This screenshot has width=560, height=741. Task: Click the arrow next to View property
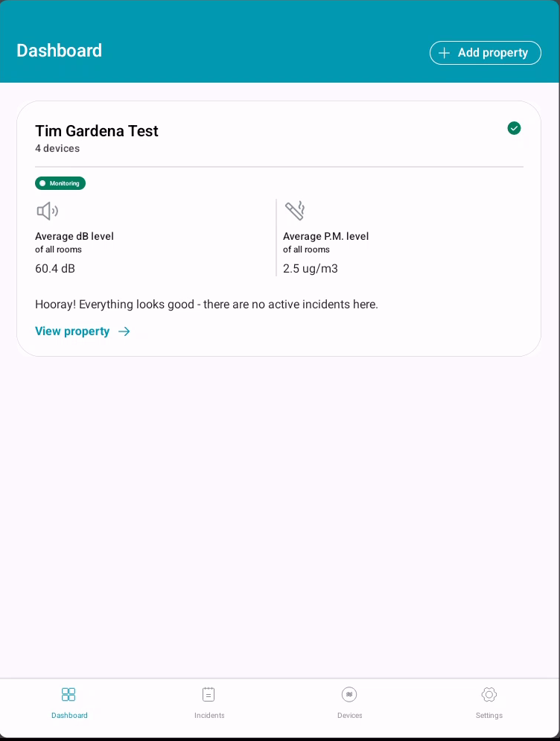pyautogui.click(x=124, y=331)
